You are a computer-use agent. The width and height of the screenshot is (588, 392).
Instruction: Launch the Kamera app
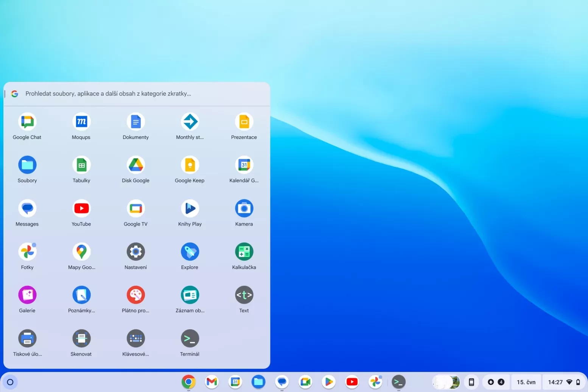pos(244,208)
